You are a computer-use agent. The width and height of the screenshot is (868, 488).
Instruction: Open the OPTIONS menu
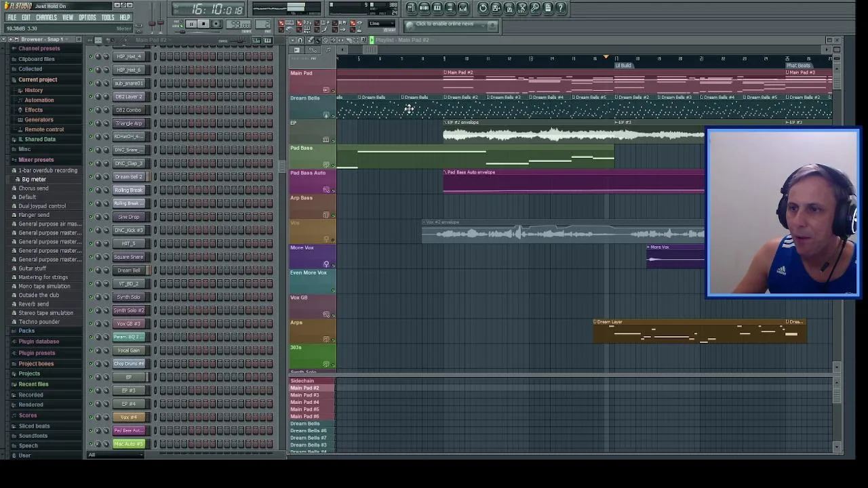tap(87, 18)
